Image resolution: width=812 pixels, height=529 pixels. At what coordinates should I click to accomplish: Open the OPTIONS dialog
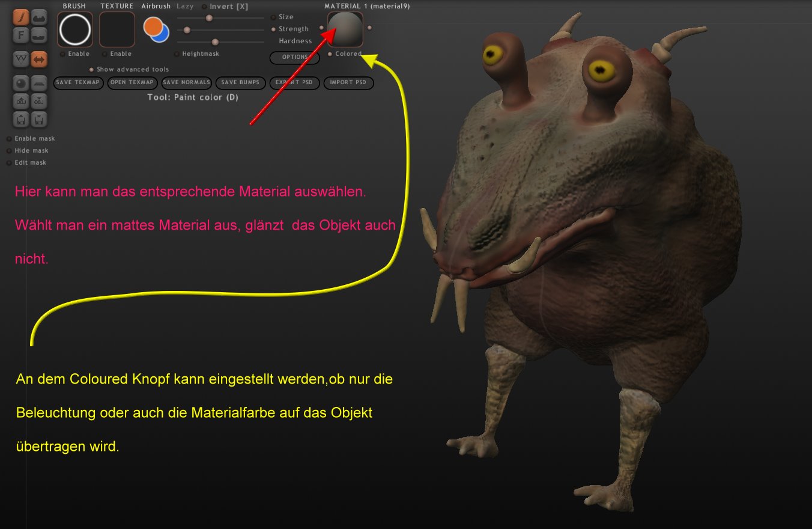pyautogui.click(x=295, y=58)
